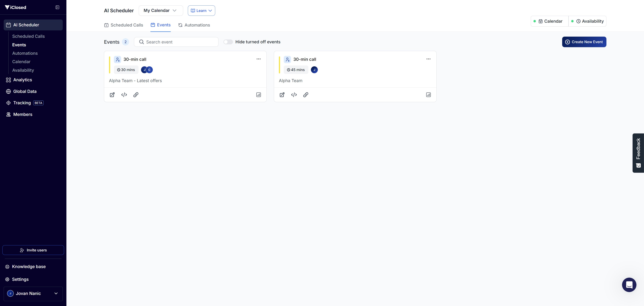
Task: Expand the My Calendar dropdown
Action: click(160, 11)
